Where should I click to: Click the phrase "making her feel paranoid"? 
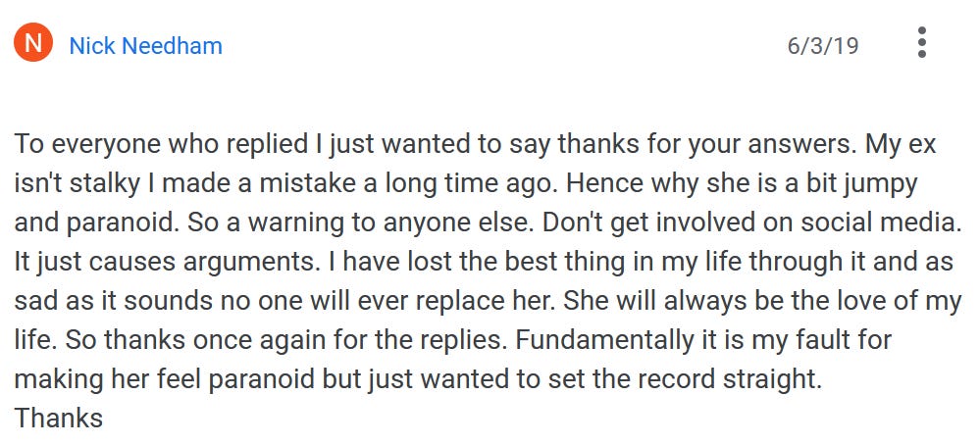pos(174,379)
